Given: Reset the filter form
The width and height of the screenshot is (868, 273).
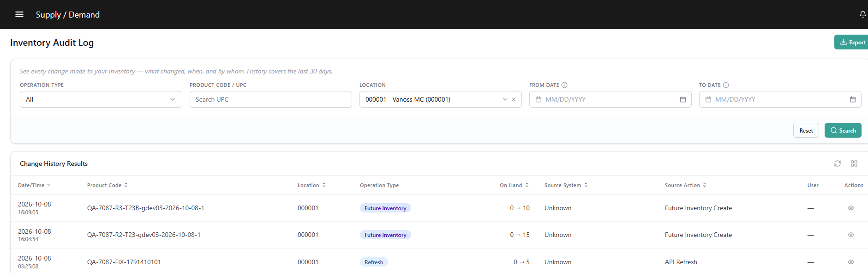Looking at the screenshot, I should coord(806,130).
